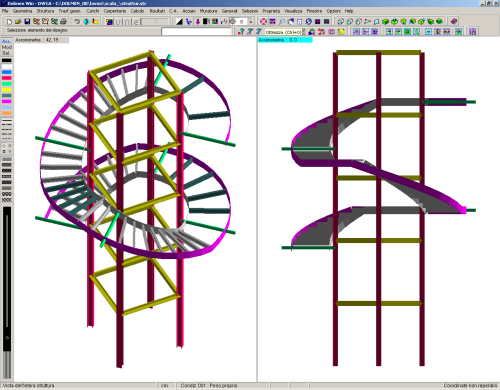Image resolution: width=500 pixels, height=390 pixels.
Task: Click the blue globe rotate icon
Action: coord(309,22)
